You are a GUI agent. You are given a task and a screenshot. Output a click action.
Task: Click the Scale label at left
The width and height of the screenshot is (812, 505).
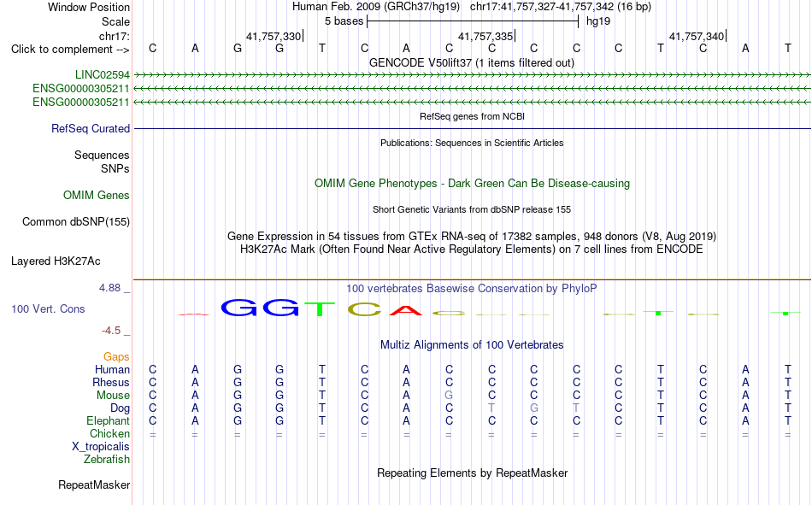pyautogui.click(x=116, y=21)
